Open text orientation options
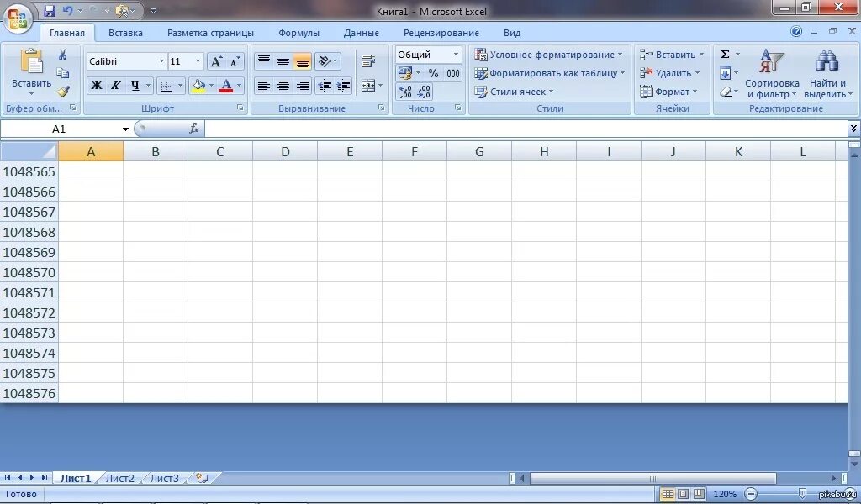Screen dimensions: 861x504 coord(328,60)
